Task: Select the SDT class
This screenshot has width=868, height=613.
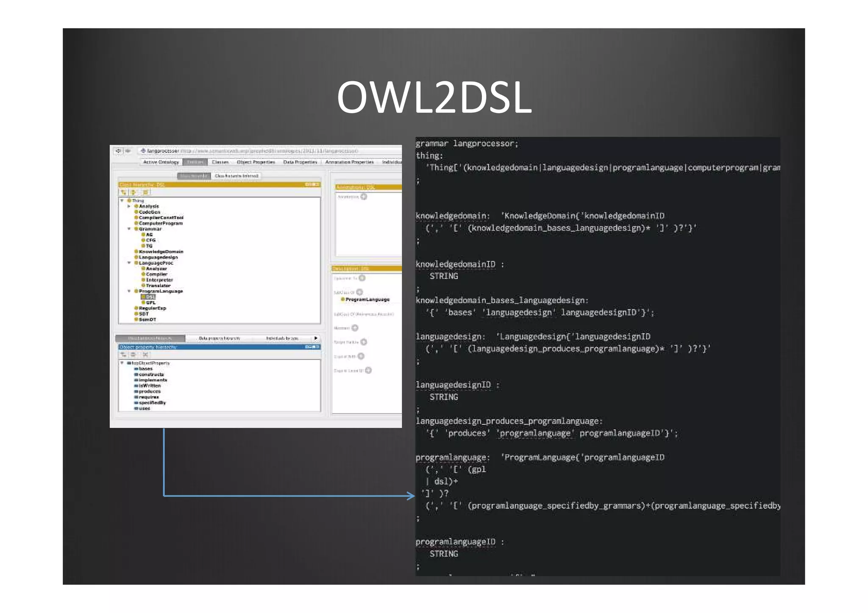Action: [x=141, y=314]
